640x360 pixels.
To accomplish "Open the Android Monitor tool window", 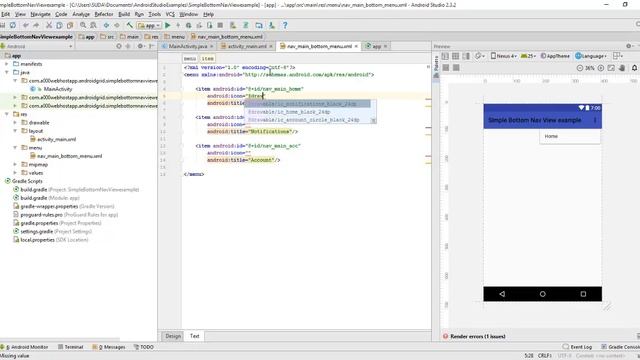I will (x=25, y=347).
